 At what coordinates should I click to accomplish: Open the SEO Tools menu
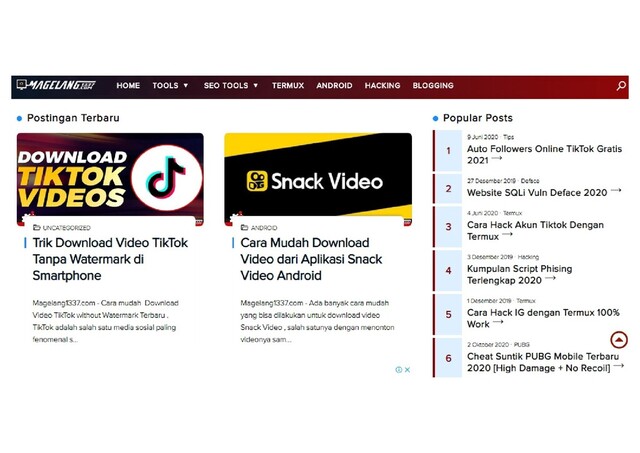[x=226, y=85]
